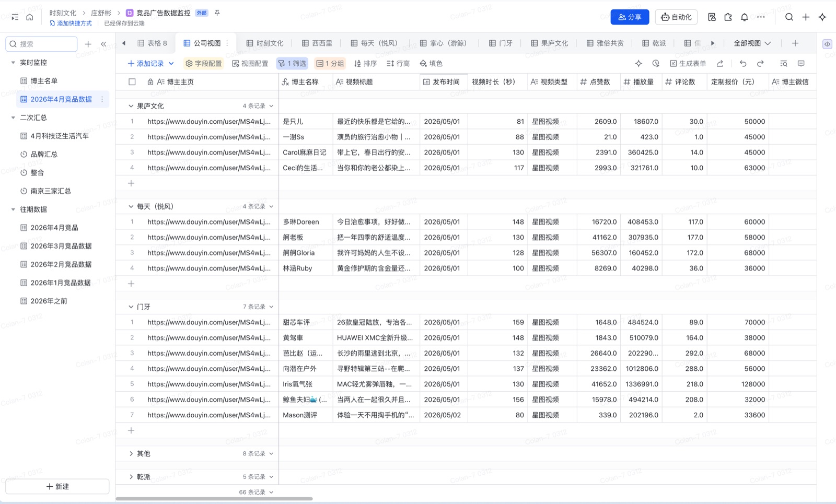836x504 pixels.
Task: Open the notifications bell icon
Action: 745,17
